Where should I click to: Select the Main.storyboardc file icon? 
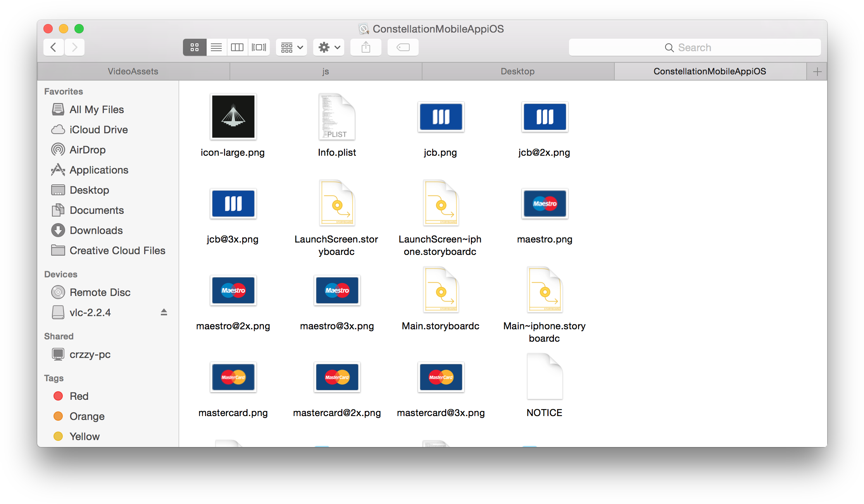click(x=441, y=290)
